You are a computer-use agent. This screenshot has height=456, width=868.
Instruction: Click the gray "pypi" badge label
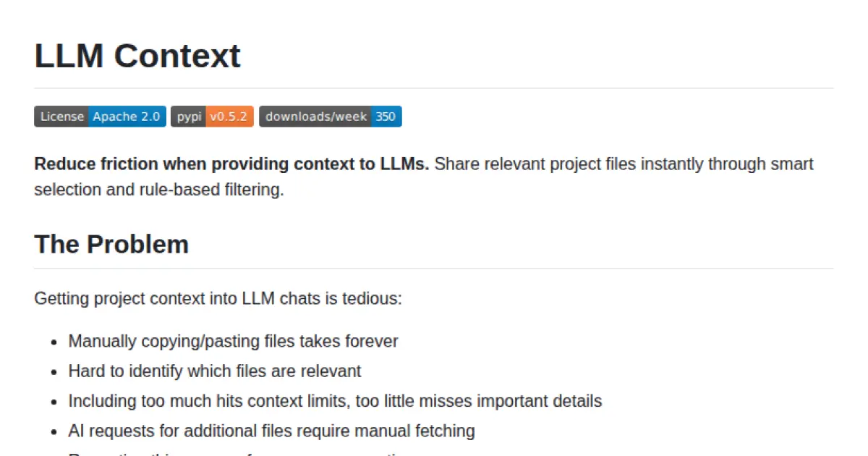click(189, 117)
